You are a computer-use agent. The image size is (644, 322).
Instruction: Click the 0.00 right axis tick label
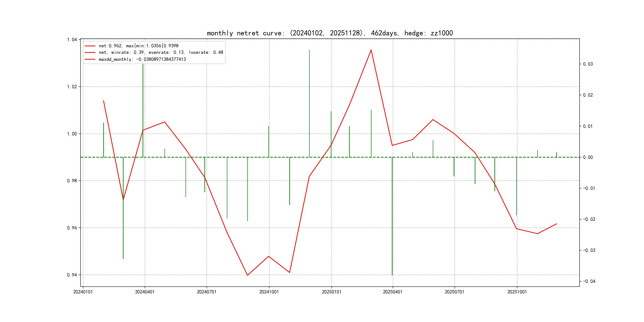588,157
